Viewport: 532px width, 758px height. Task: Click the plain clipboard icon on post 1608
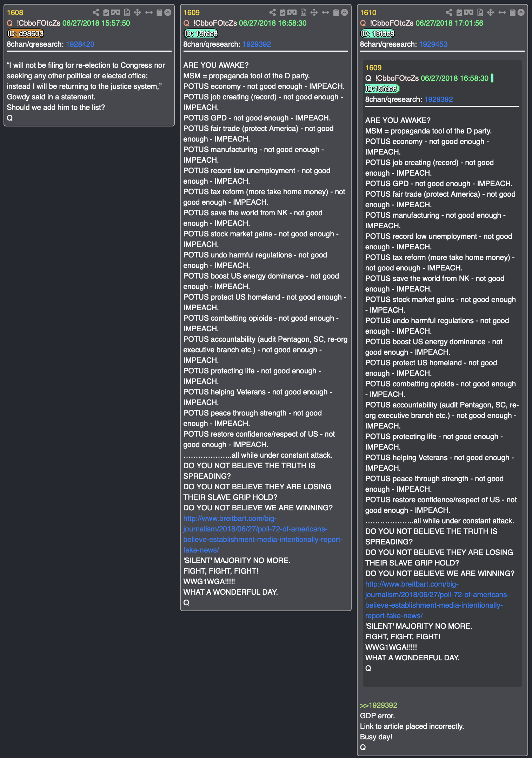[x=159, y=13]
